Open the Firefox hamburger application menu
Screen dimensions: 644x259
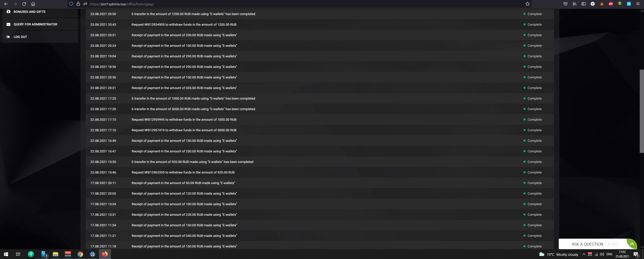click(x=638, y=4)
